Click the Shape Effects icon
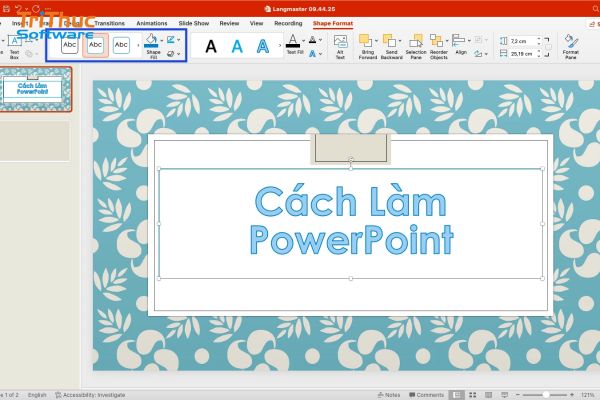The width and height of the screenshot is (600, 400). pyautogui.click(x=171, y=54)
